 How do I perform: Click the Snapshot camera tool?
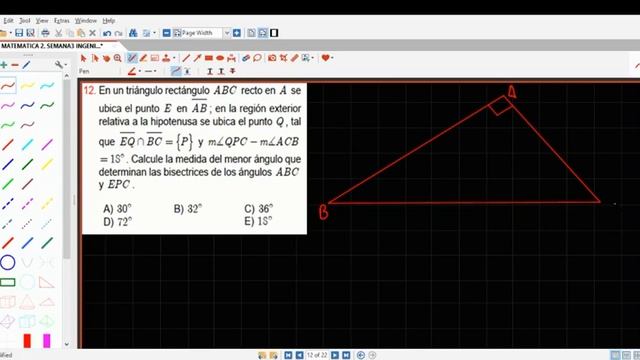272,58
